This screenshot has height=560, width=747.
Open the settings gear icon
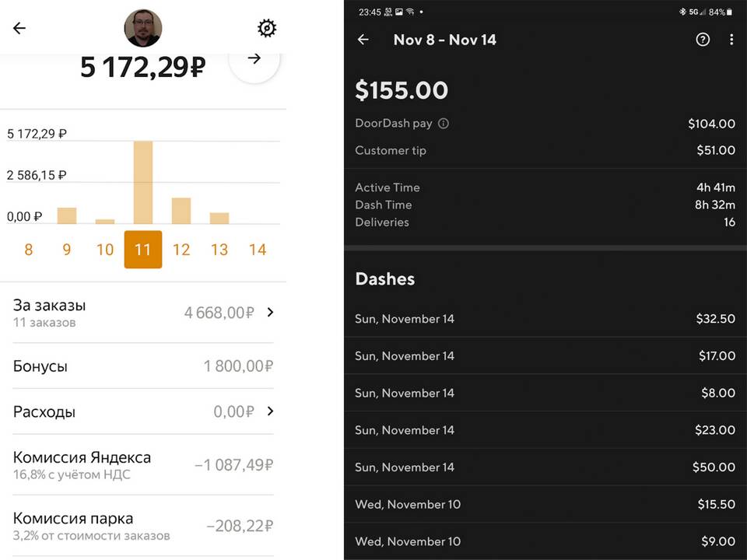267,28
